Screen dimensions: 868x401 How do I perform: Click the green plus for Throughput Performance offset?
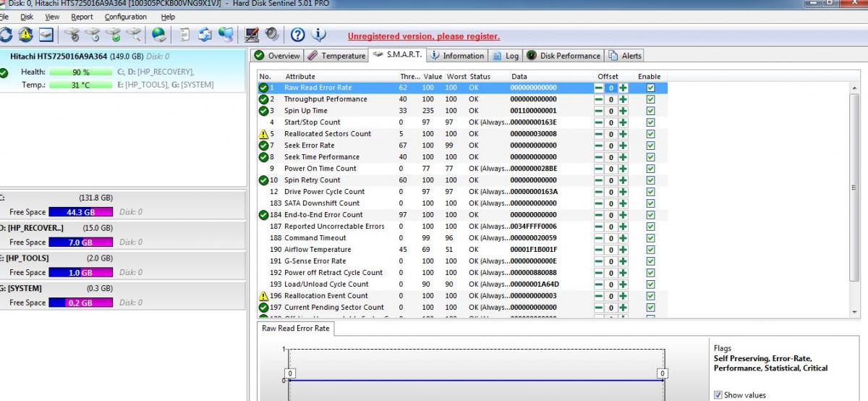click(623, 99)
